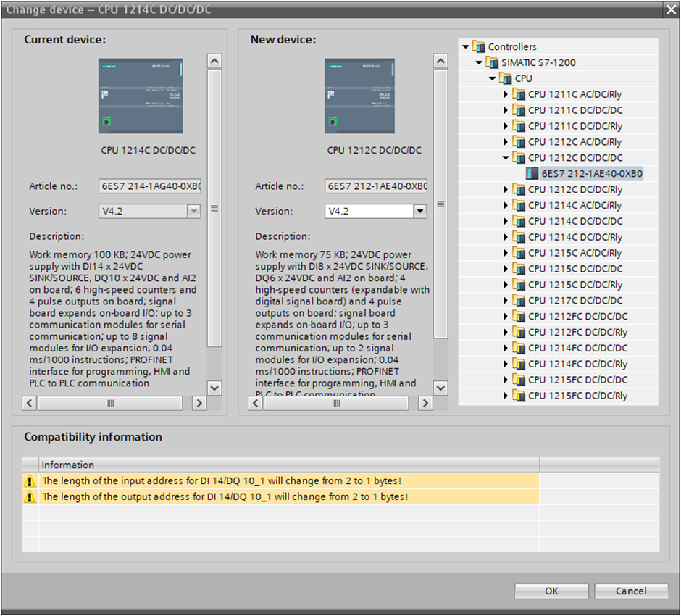Image resolution: width=681 pixels, height=616 pixels.
Task: Click the module icon for 6ES7 212-1AE40-0XB0
Action: [532, 173]
